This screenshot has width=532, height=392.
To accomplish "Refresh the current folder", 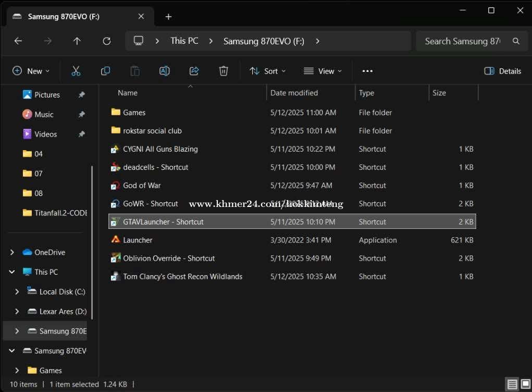I will (106, 41).
